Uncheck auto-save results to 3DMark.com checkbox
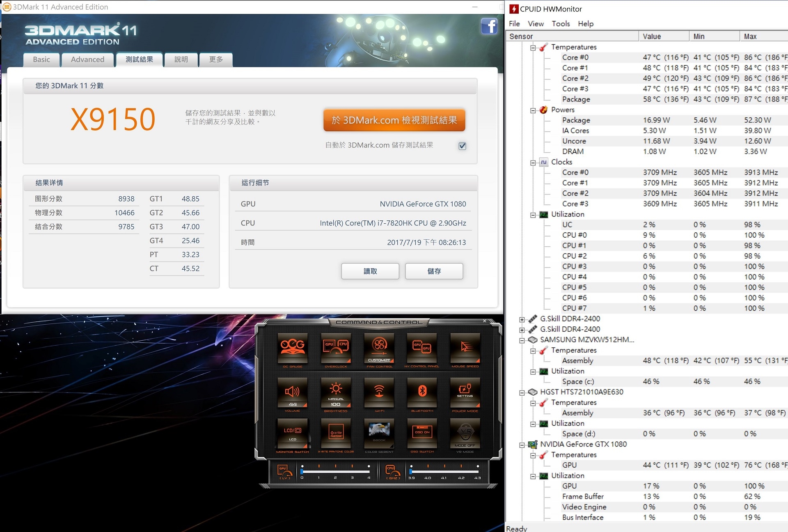788x532 pixels. click(x=462, y=146)
